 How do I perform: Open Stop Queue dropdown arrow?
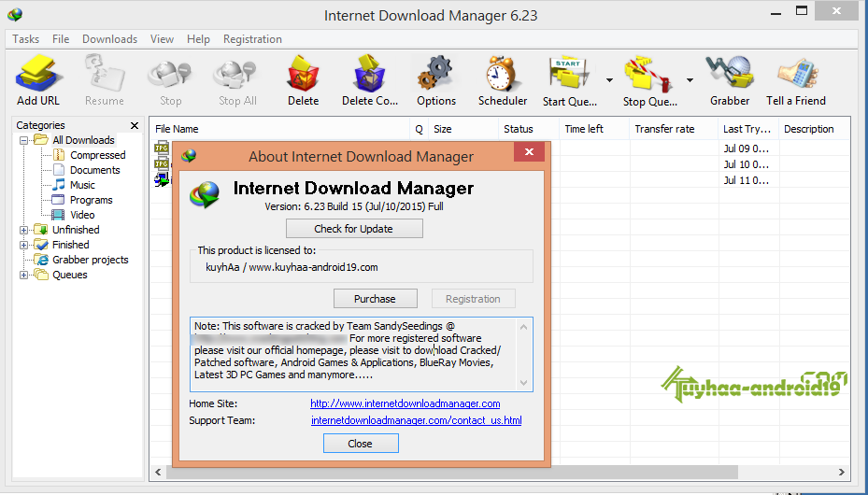(x=690, y=80)
